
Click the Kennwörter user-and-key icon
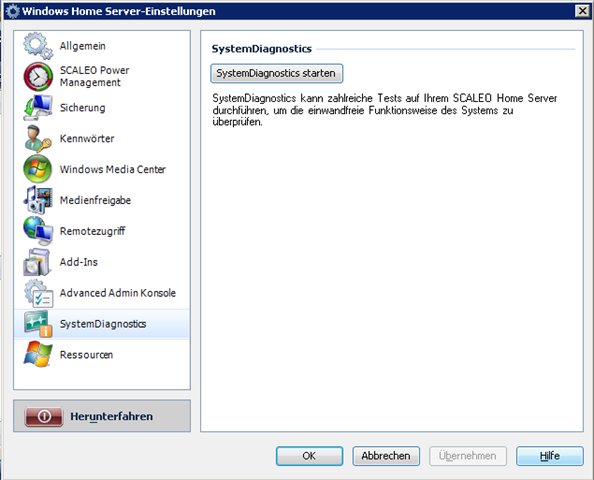point(38,138)
